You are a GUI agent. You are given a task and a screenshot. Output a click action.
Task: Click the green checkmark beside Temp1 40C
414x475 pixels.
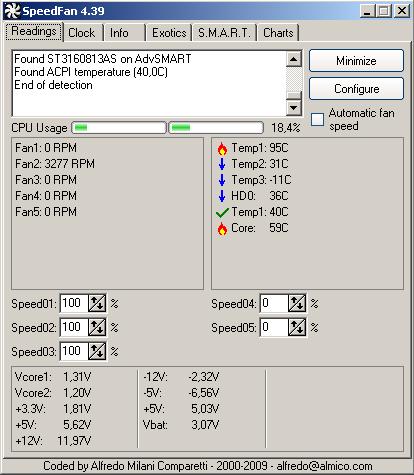[x=222, y=212]
